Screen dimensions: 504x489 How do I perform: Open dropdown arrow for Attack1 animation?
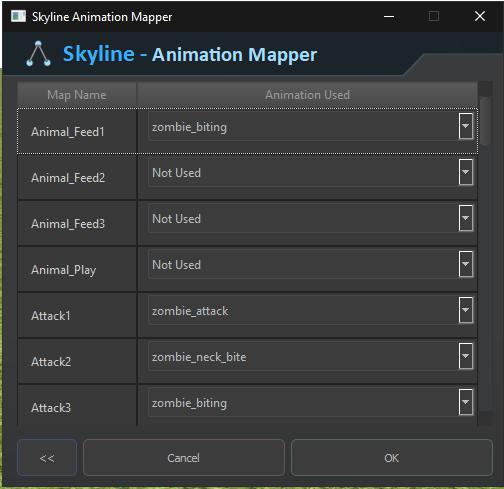click(x=466, y=310)
